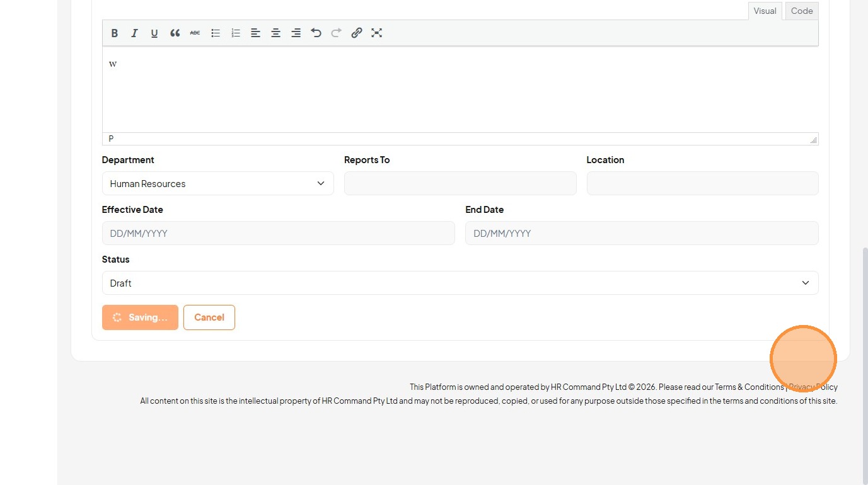The width and height of the screenshot is (868, 485).
Task: Align text to the right
Action: (296, 33)
